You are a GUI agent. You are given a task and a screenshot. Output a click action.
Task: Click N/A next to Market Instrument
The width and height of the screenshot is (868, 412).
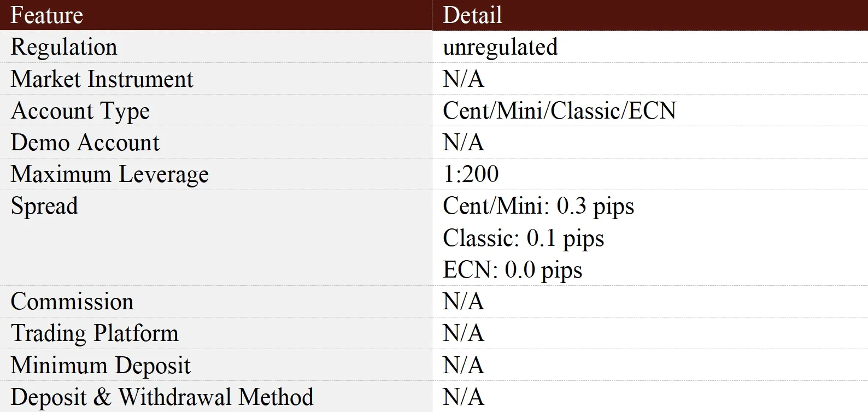(x=464, y=79)
